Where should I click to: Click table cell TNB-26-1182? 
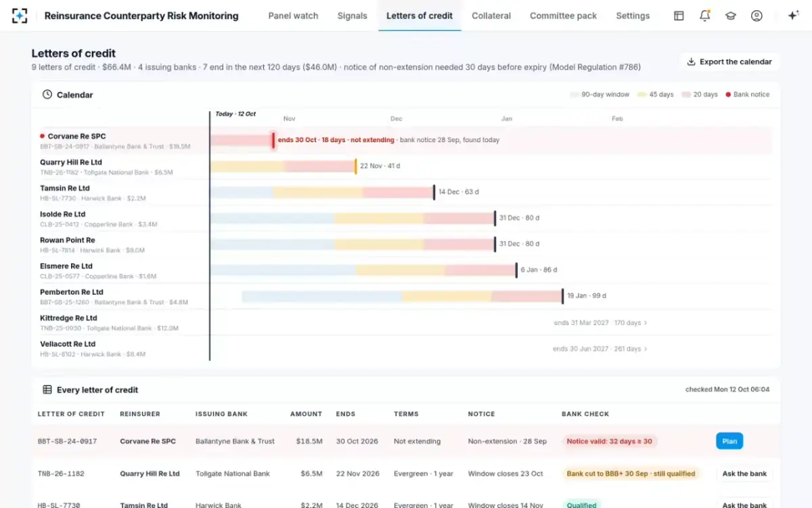click(x=62, y=473)
